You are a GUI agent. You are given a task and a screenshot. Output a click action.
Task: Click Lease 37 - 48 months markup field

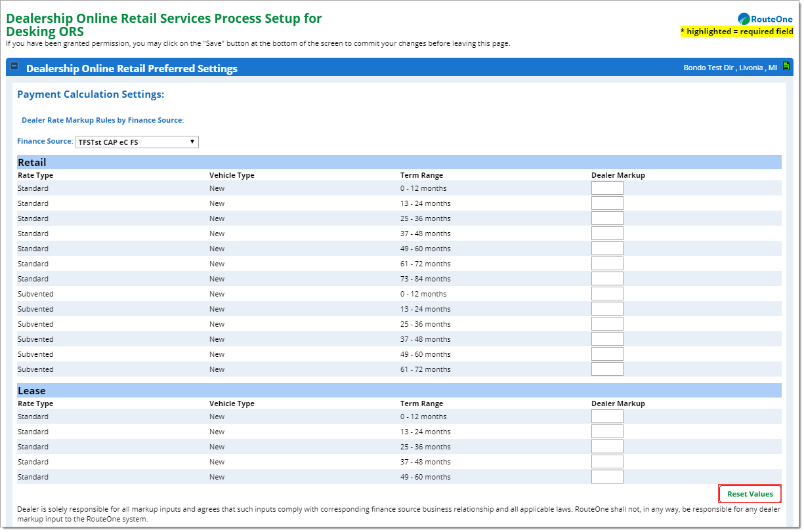tap(607, 462)
